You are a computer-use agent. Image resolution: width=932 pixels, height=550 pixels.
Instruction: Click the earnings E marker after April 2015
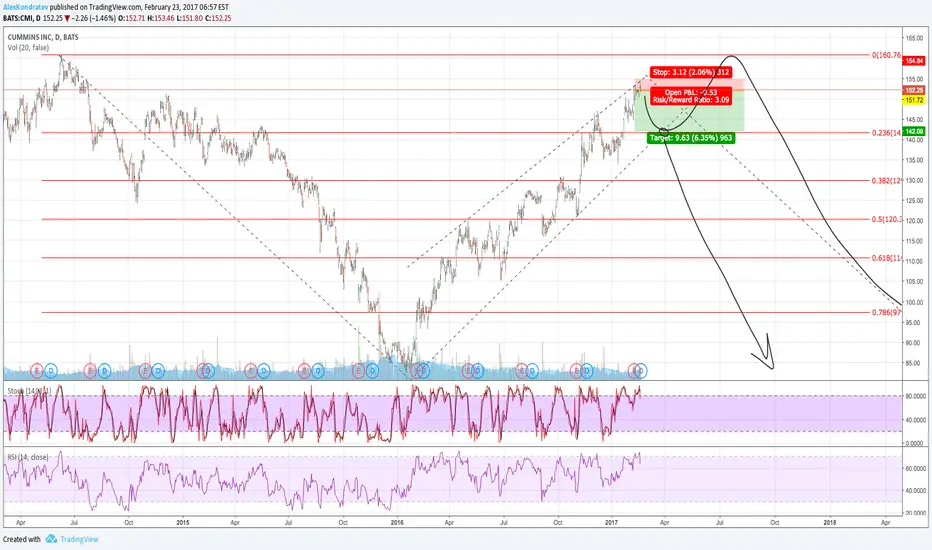250,371
